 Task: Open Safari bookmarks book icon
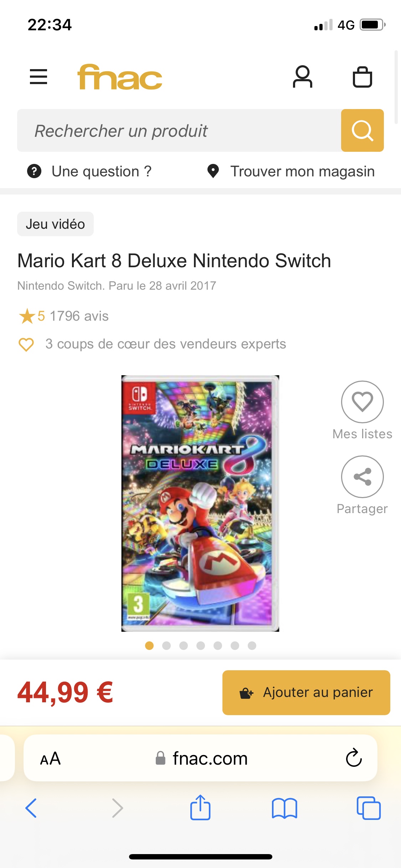pos(284,808)
